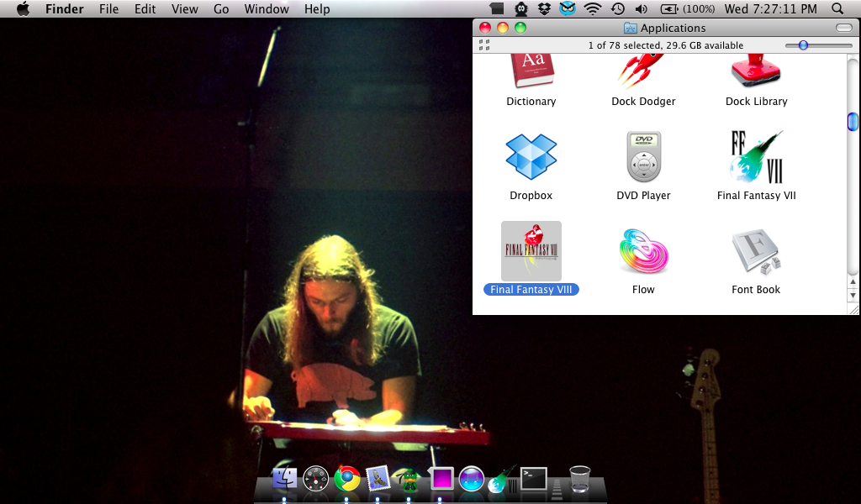Image resolution: width=861 pixels, height=504 pixels.
Task: Click the purple sphere app in Dock
Action: 472,479
